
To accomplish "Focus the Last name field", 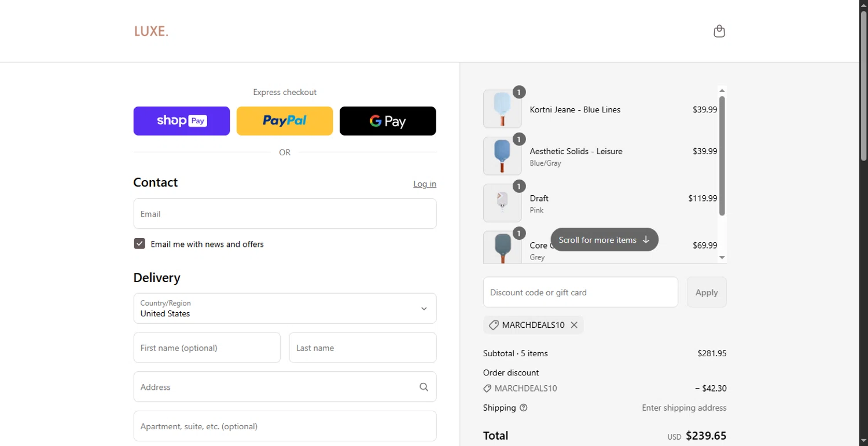I will click(x=363, y=348).
